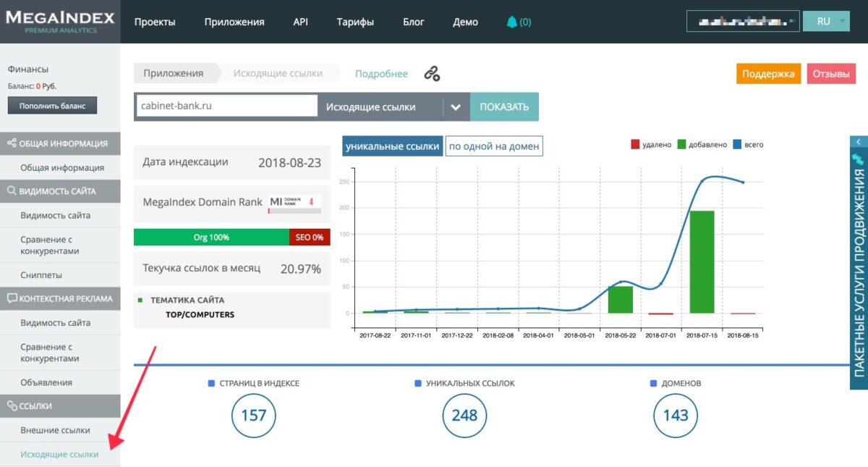The width and height of the screenshot is (868, 467).
Task: Click the УНИКАЛЬНЫХ ССЫЛОК label
Action: coord(470,383)
